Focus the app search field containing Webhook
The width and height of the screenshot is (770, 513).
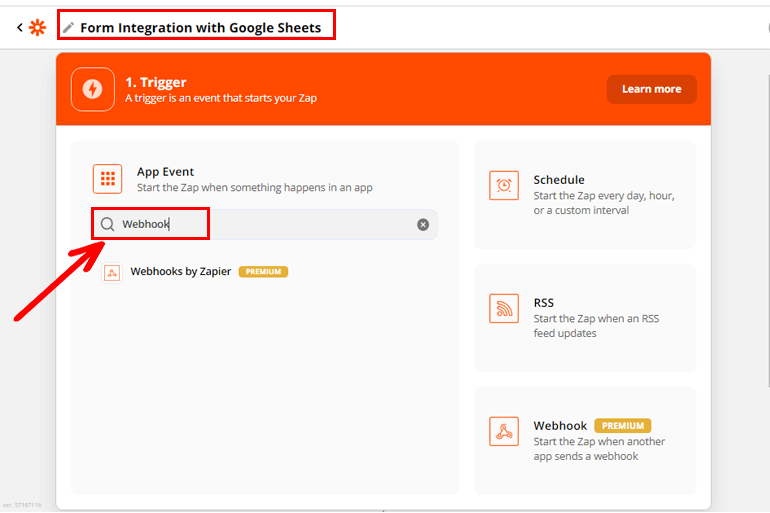(x=264, y=224)
